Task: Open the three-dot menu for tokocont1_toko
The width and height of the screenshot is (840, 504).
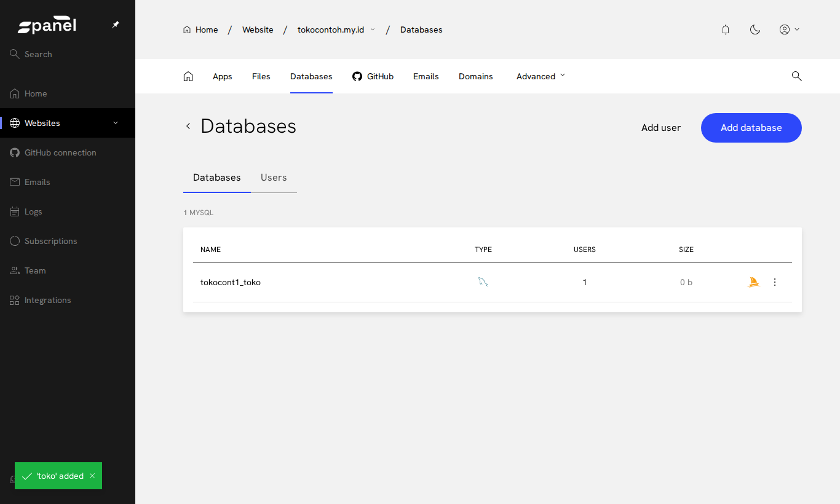Action: click(x=775, y=282)
